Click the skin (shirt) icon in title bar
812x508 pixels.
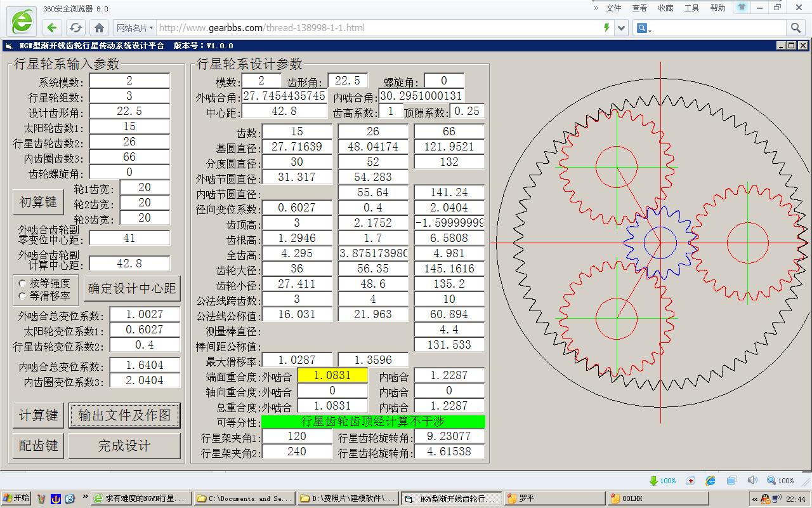(742, 8)
